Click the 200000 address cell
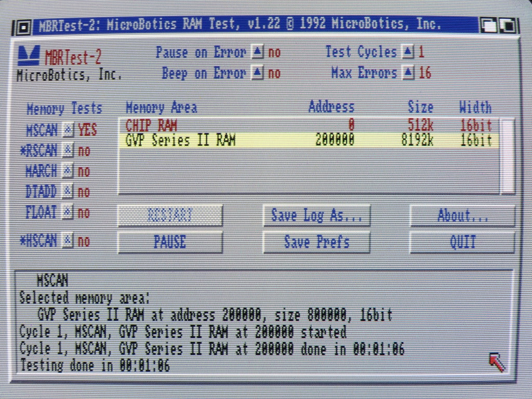 [x=335, y=140]
